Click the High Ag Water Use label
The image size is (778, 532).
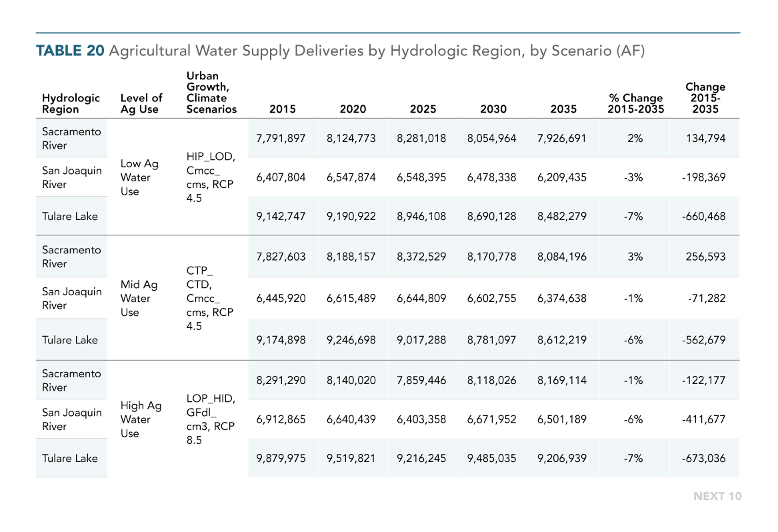pyautogui.click(x=141, y=419)
